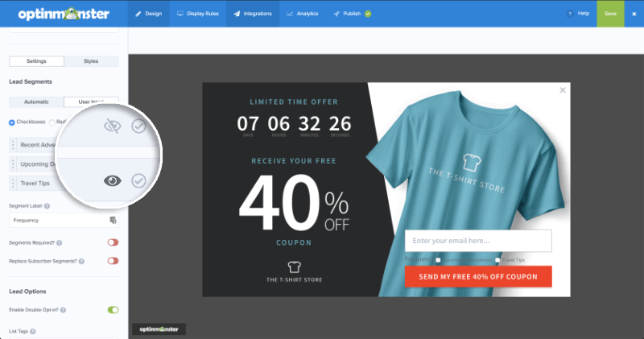Close the popup preview with X
This screenshot has height=339, width=644.
563,90
